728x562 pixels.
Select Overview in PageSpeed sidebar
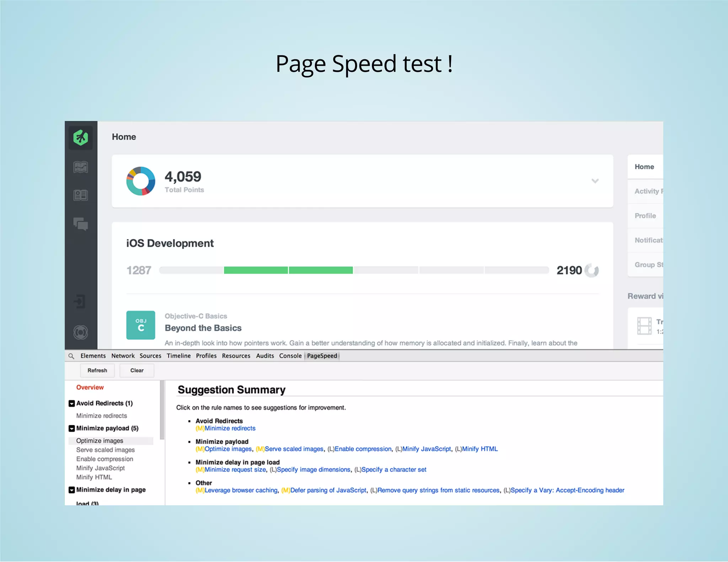coord(90,387)
